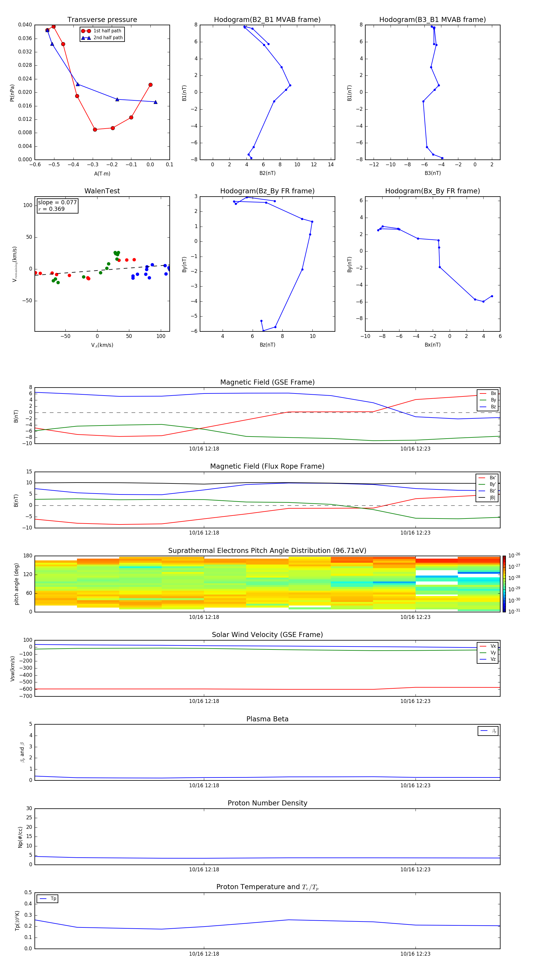
Task: Click the 'Np(#/cc)' axis label
Action: point(20,837)
